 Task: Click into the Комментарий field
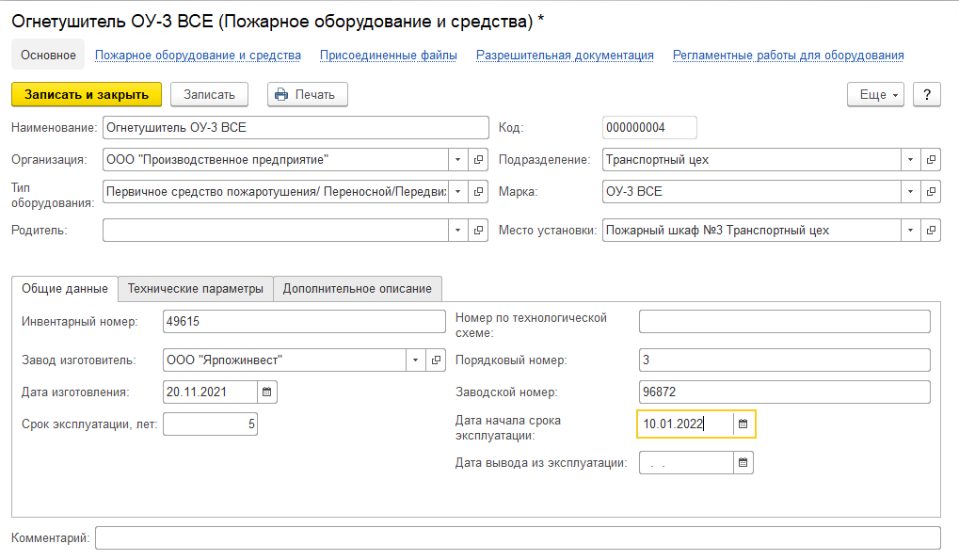click(518, 537)
